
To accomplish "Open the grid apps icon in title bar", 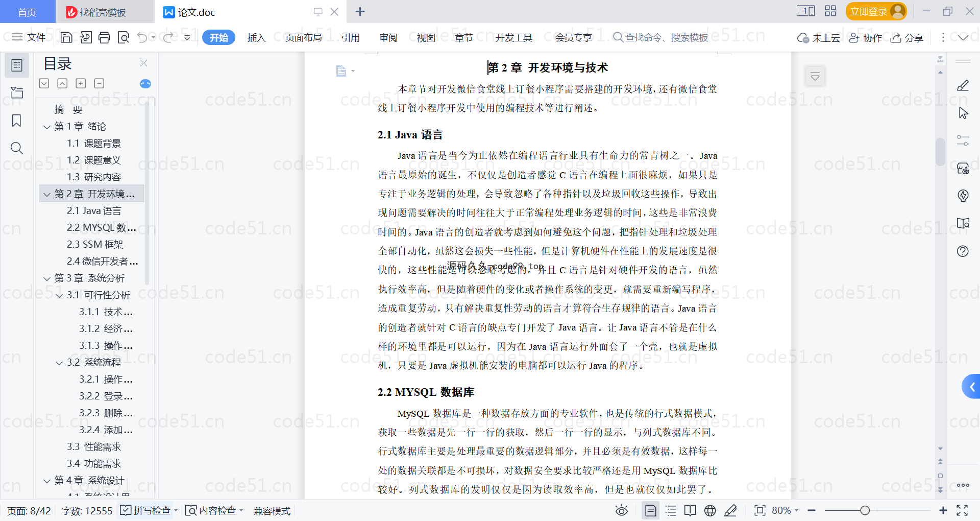I will tap(830, 11).
